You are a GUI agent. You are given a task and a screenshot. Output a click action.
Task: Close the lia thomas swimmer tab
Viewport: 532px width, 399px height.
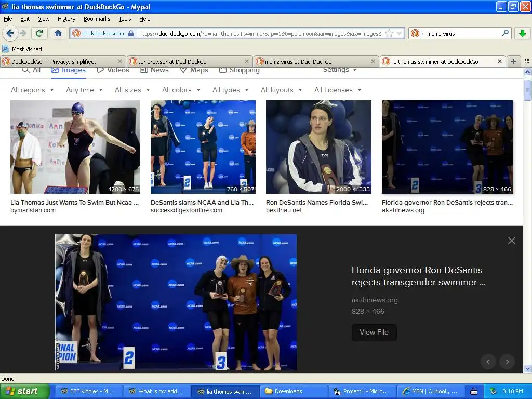[x=499, y=61]
